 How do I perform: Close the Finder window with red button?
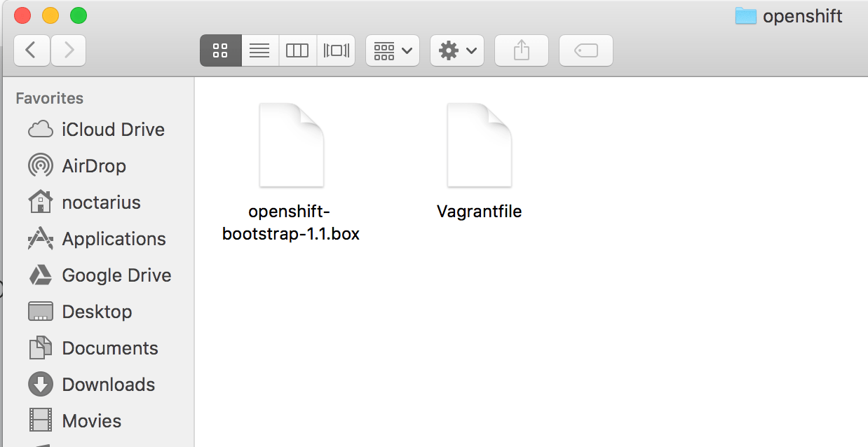[x=22, y=15]
